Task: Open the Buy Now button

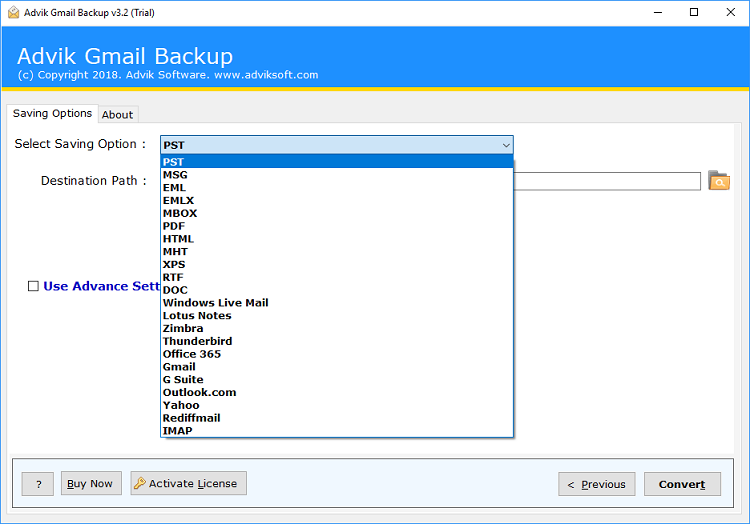Action: tap(90, 483)
